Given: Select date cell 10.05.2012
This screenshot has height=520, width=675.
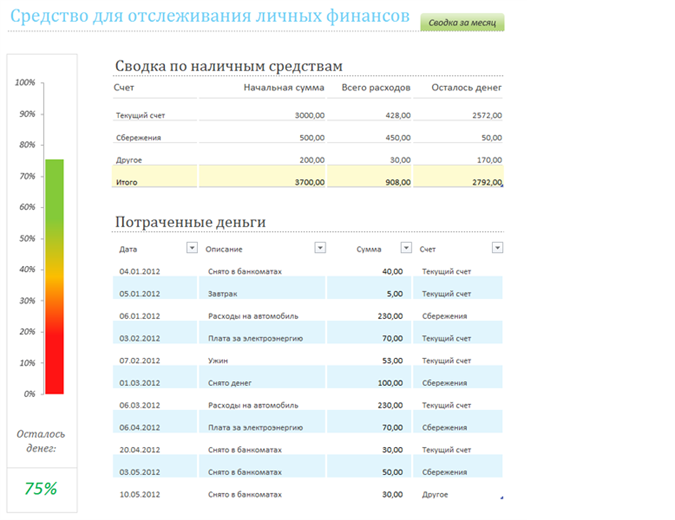Looking at the screenshot, I should tap(139, 495).
